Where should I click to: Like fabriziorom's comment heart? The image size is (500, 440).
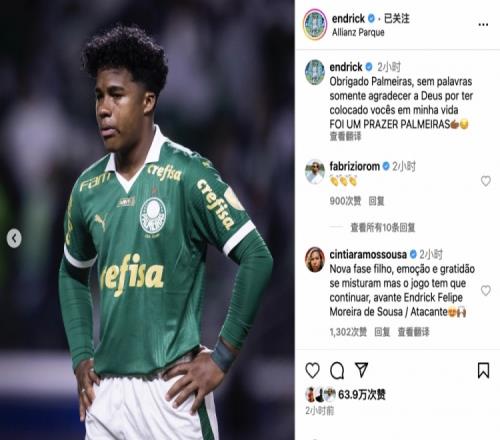click(486, 181)
